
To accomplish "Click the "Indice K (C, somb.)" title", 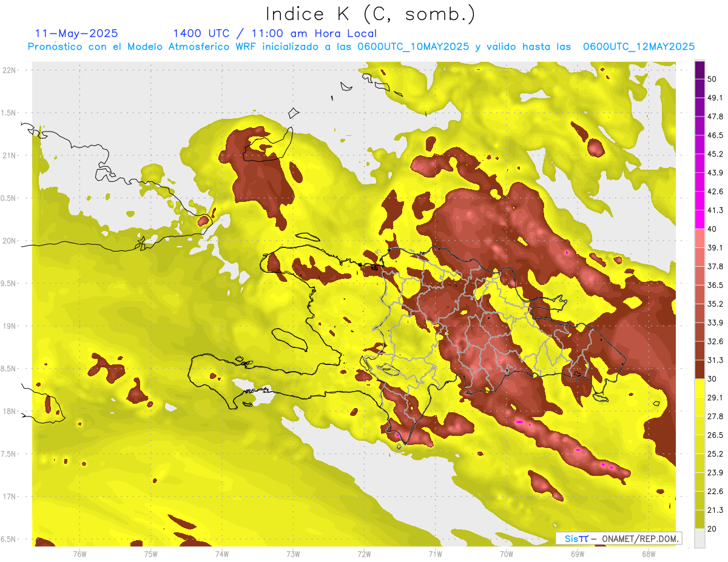I will [370, 14].
